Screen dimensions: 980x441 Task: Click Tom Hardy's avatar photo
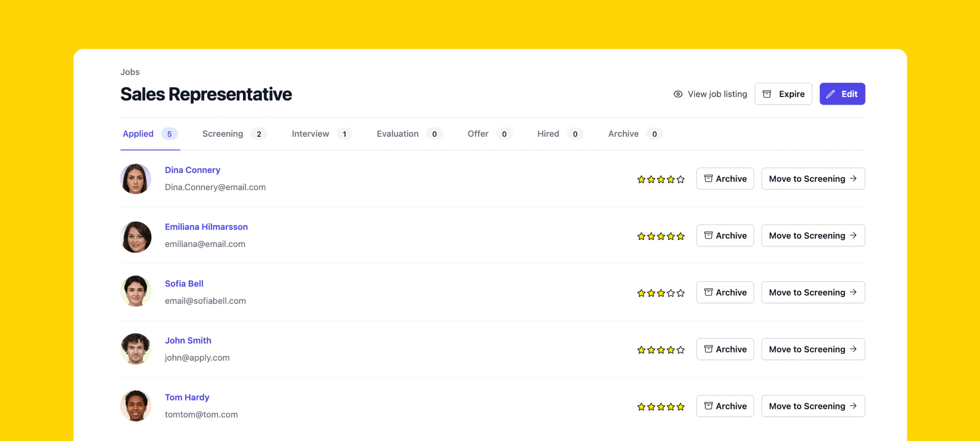pyautogui.click(x=136, y=406)
